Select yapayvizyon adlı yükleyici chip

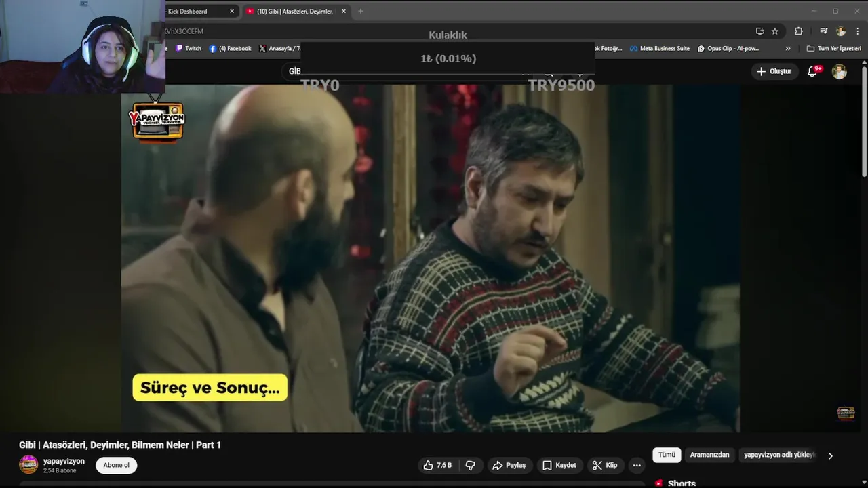point(778,455)
